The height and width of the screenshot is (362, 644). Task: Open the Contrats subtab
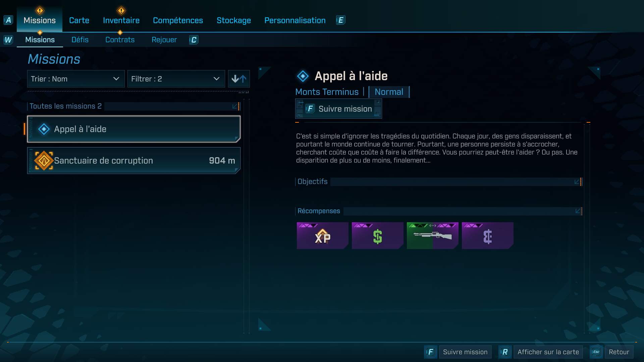(120, 40)
